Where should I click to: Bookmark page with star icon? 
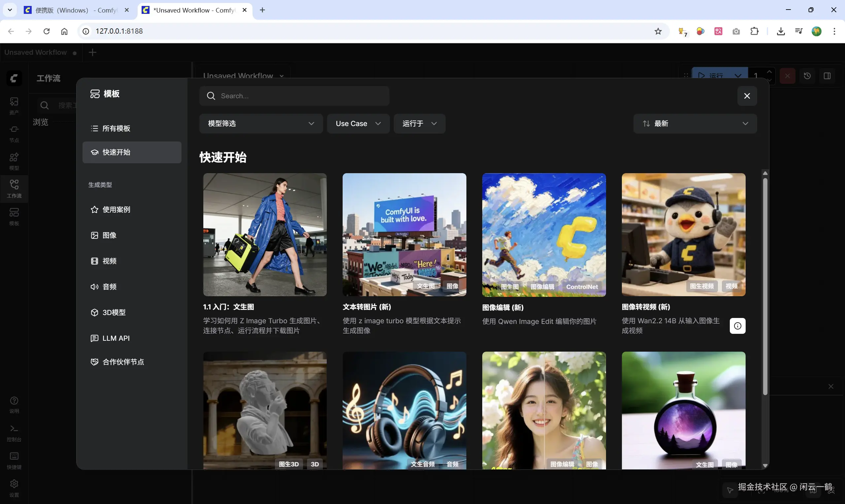click(x=658, y=31)
